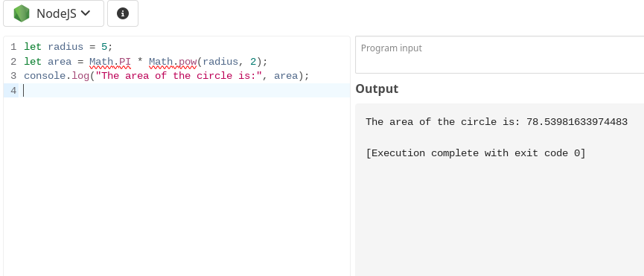Click the green NodeJS hexagon logo
The image size is (644, 276).
(22, 13)
